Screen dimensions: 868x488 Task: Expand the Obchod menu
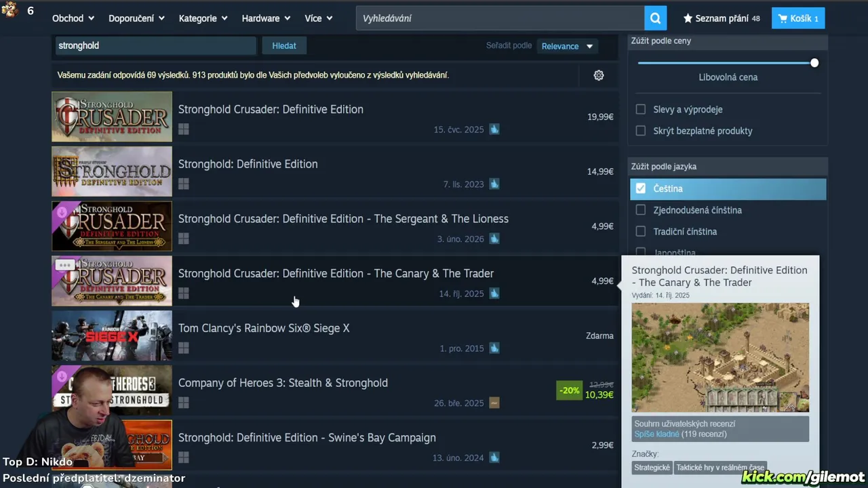[x=73, y=18]
